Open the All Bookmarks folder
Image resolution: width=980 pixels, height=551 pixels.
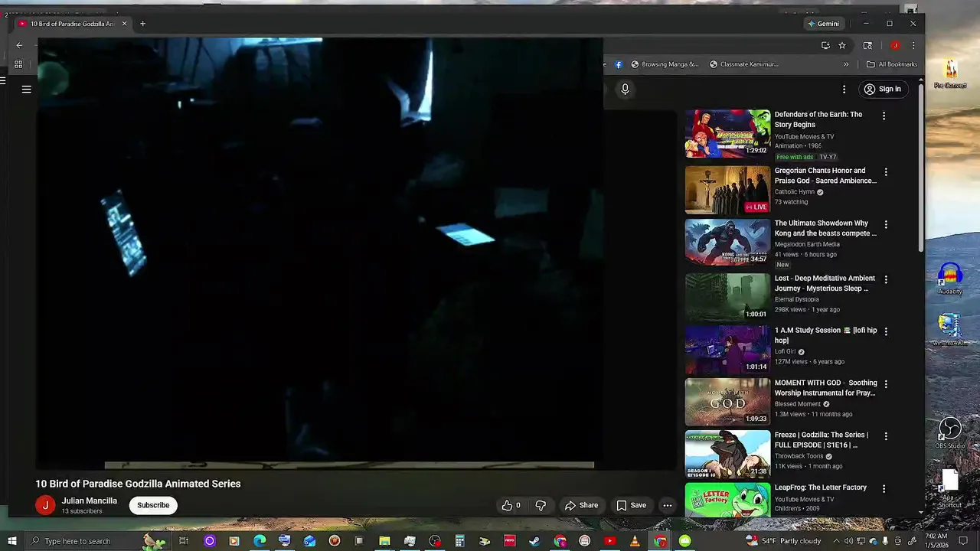tap(891, 64)
